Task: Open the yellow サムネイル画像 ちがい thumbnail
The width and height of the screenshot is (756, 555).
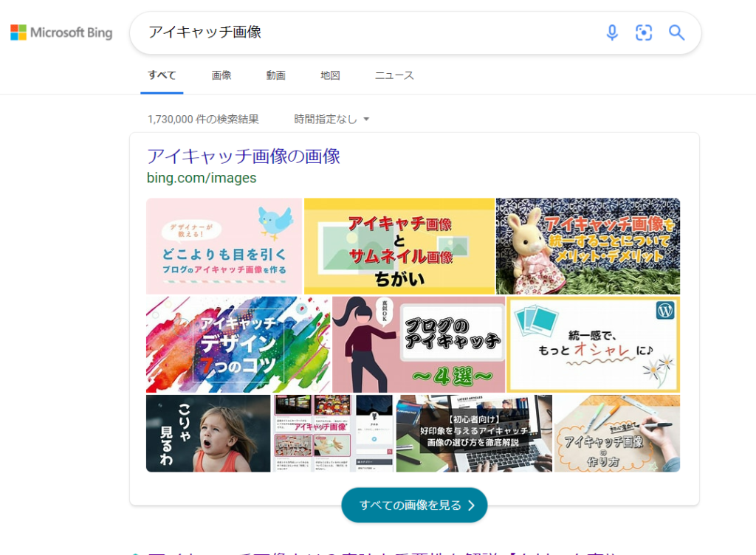Action: pyautogui.click(x=399, y=247)
